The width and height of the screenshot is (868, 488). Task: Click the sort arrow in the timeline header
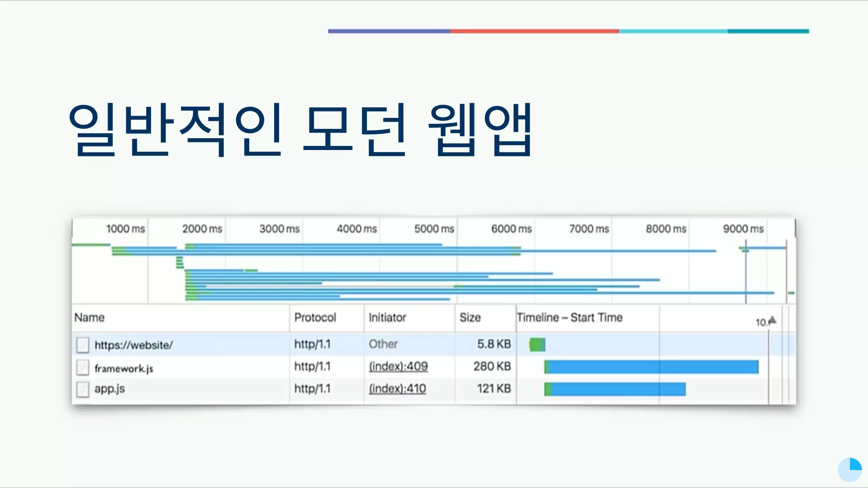[772, 320]
